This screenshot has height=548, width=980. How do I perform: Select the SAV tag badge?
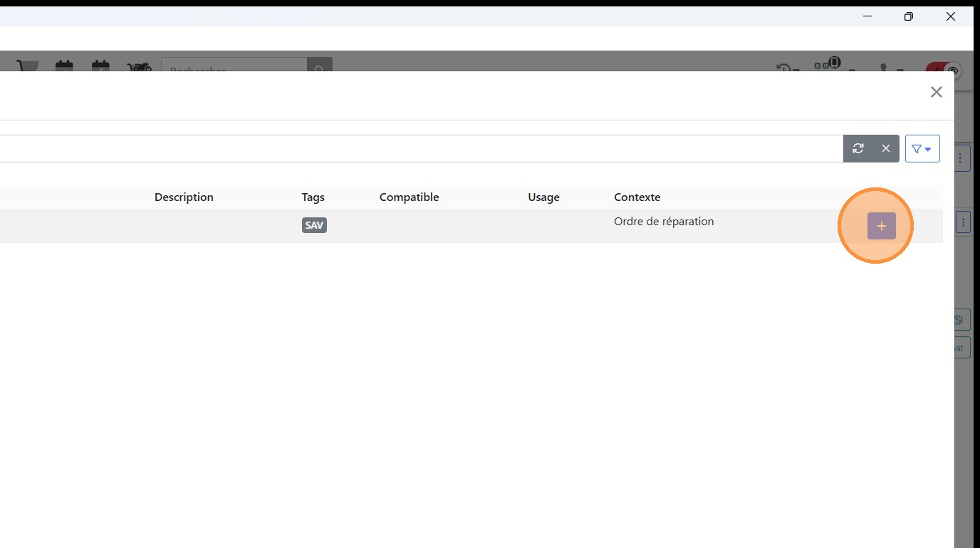pos(314,225)
